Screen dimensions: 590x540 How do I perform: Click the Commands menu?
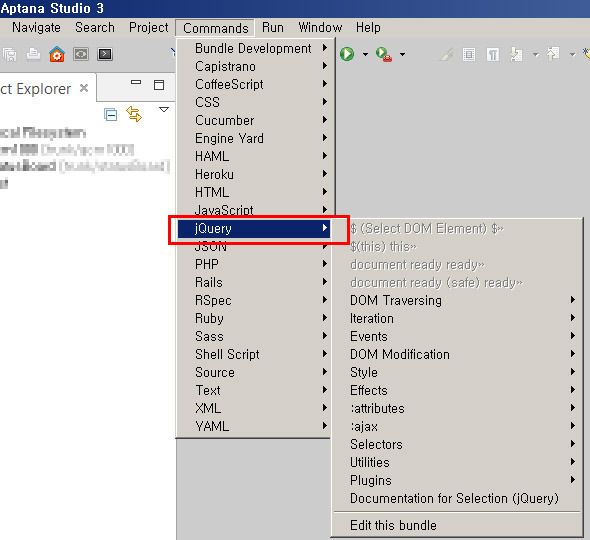[x=215, y=28]
